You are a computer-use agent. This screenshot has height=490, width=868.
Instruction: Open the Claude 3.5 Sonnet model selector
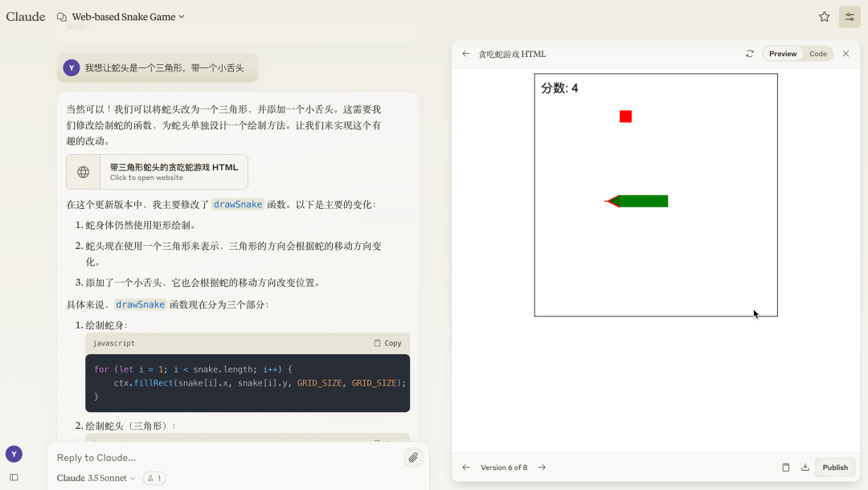coord(94,477)
